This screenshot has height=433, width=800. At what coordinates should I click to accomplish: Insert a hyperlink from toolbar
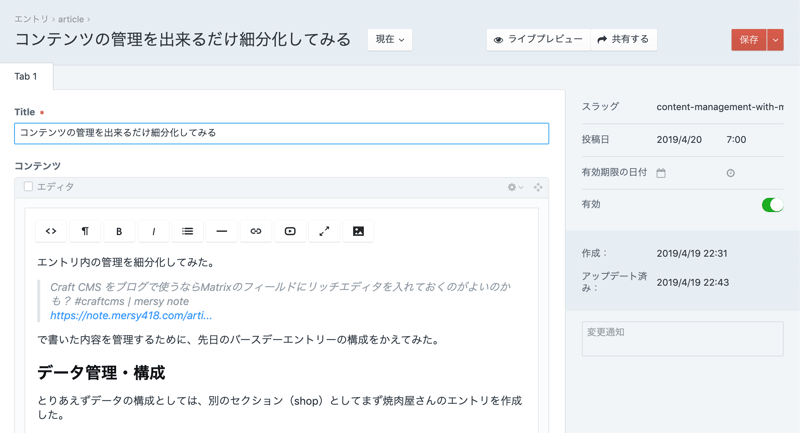pos(256,231)
